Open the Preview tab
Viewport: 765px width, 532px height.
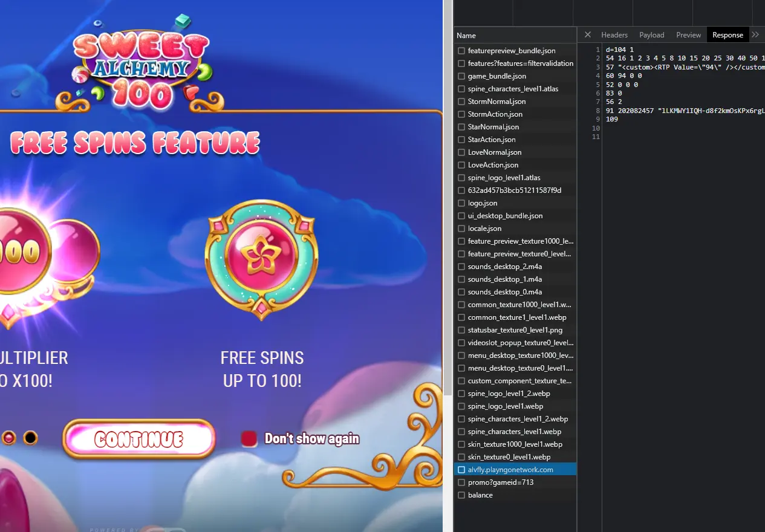tap(689, 35)
